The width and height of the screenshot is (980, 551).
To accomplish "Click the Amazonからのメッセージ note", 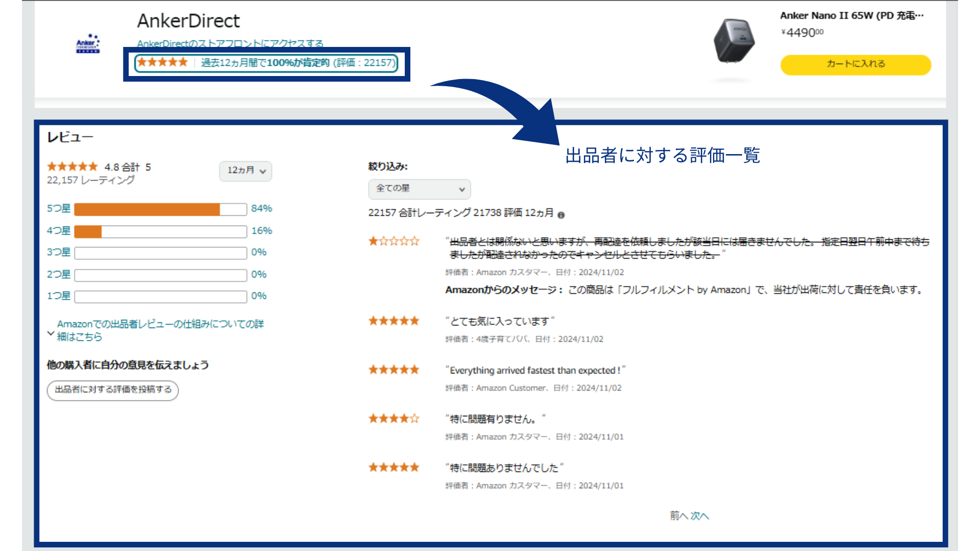I will (x=685, y=290).
